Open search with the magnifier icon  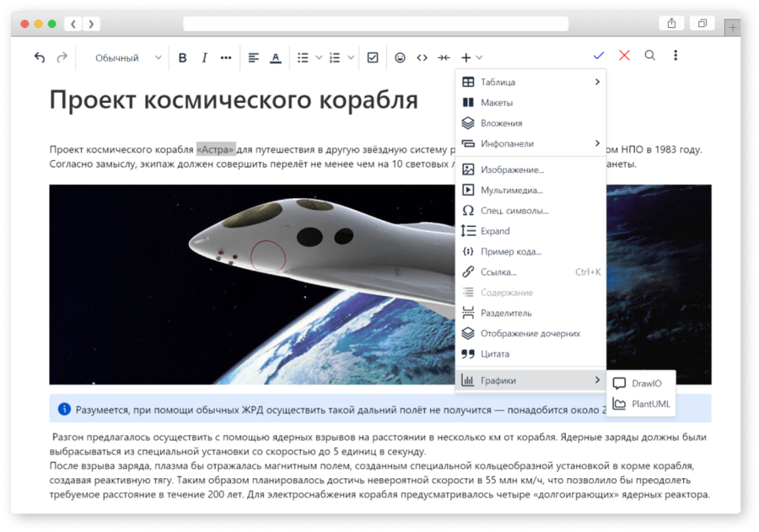(650, 55)
